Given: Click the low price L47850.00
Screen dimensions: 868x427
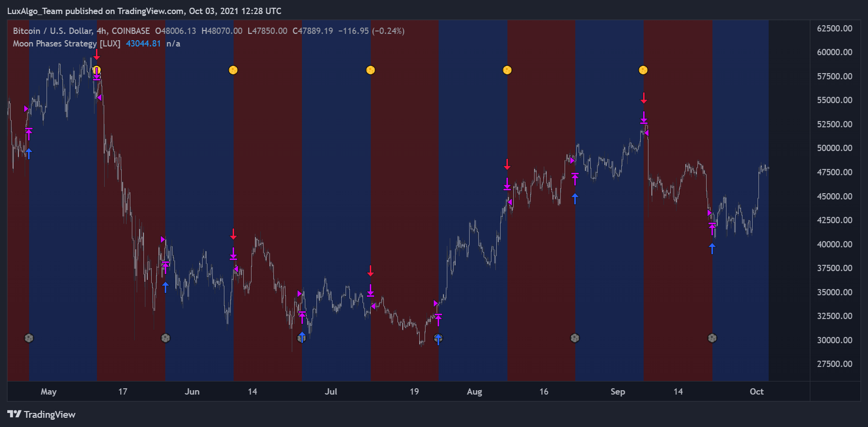Looking at the screenshot, I should 268,31.
